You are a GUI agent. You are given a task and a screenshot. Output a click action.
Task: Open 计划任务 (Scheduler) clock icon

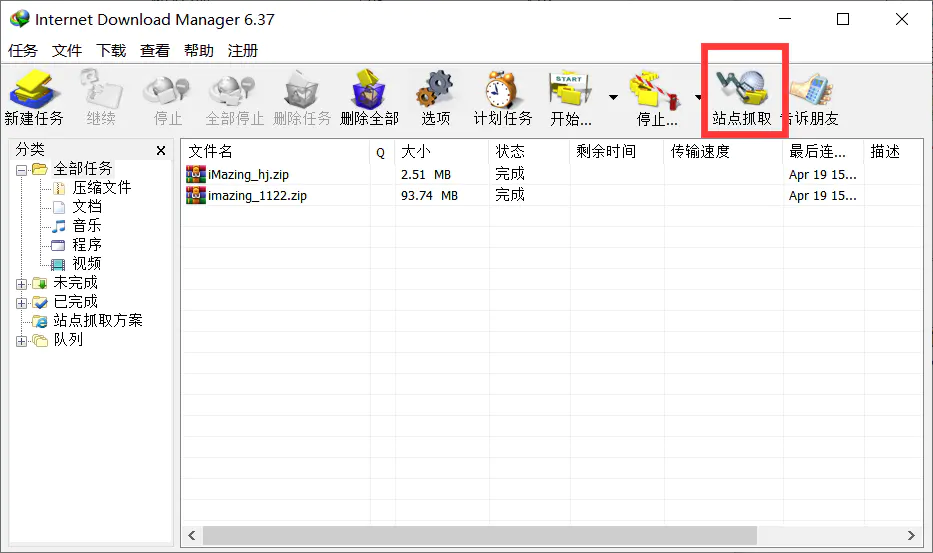(503, 97)
